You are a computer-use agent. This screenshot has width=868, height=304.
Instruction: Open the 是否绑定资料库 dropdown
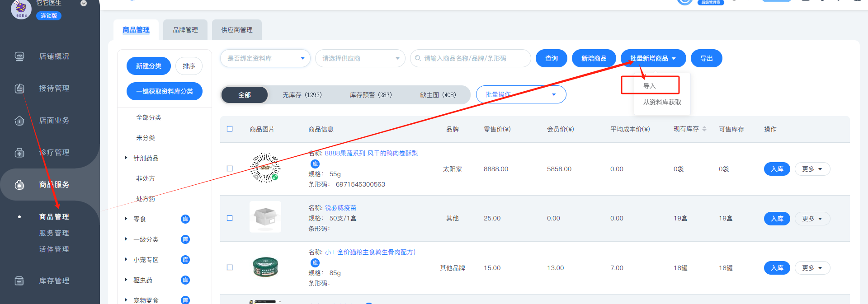pyautogui.click(x=265, y=58)
